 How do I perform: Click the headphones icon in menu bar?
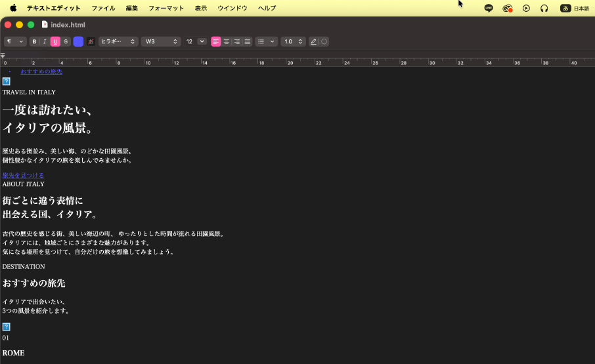point(544,8)
